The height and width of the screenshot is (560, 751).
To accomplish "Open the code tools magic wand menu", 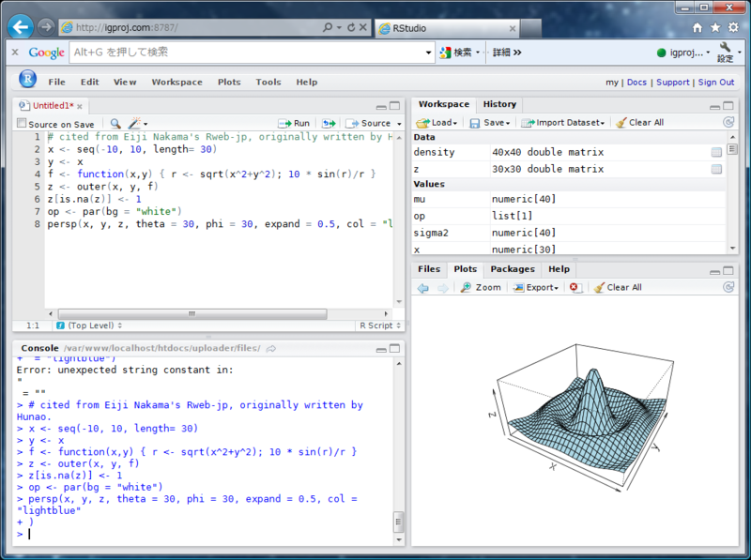I will (x=137, y=124).
